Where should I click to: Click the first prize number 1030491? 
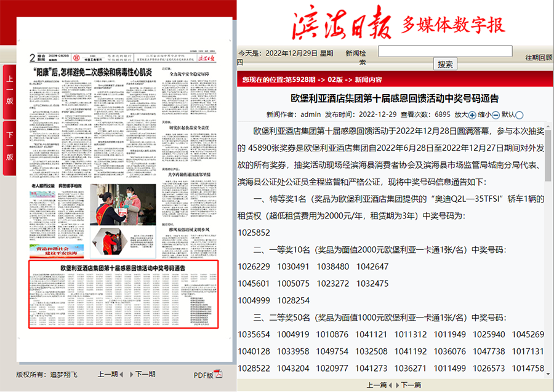(x=293, y=266)
